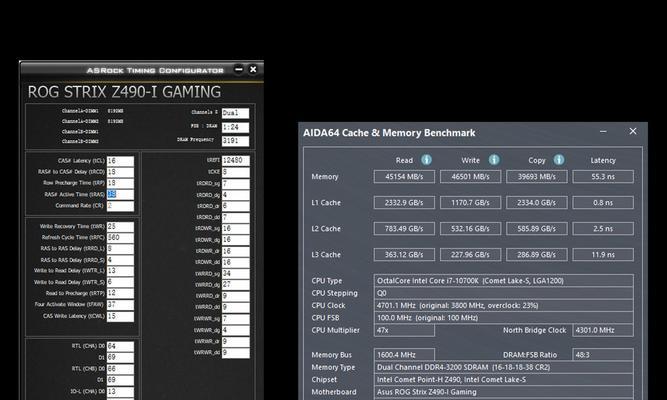Select the tREFI field showing 12480
Screen dimensions: 667x400
click(x=236, y=160)
